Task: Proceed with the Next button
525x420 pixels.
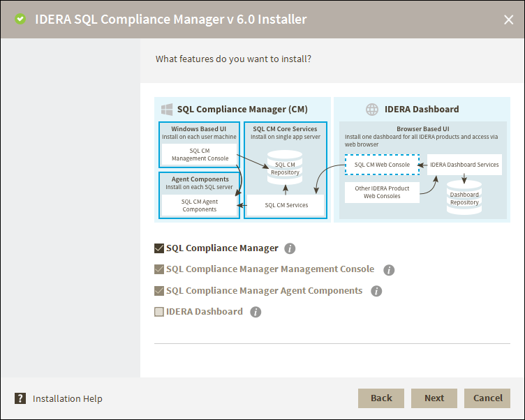Action: pos(434,398)
